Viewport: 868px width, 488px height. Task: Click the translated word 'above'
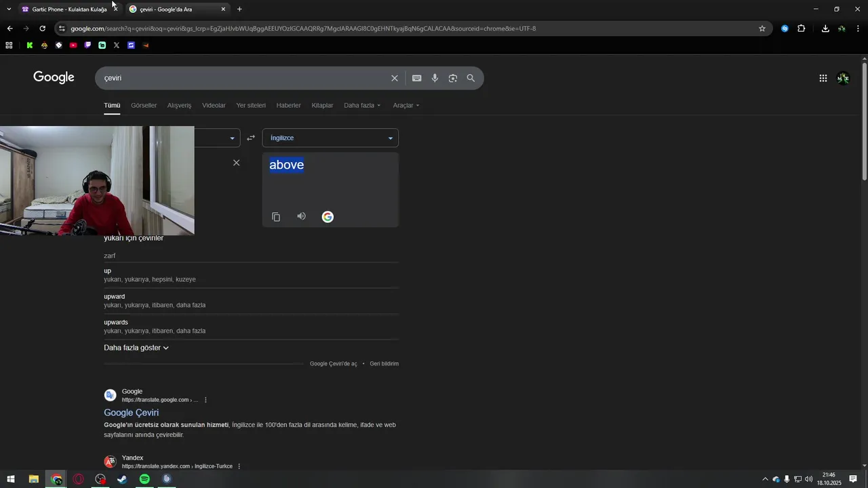[x=286, y=165]
